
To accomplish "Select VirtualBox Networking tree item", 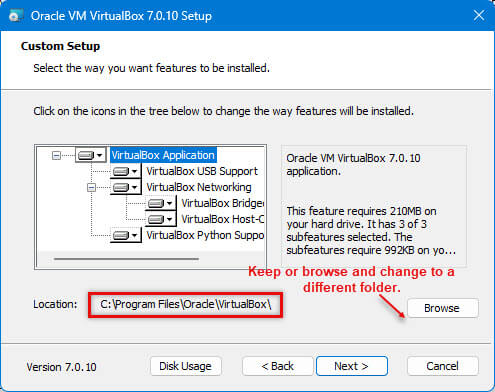I will coord(199,187).
